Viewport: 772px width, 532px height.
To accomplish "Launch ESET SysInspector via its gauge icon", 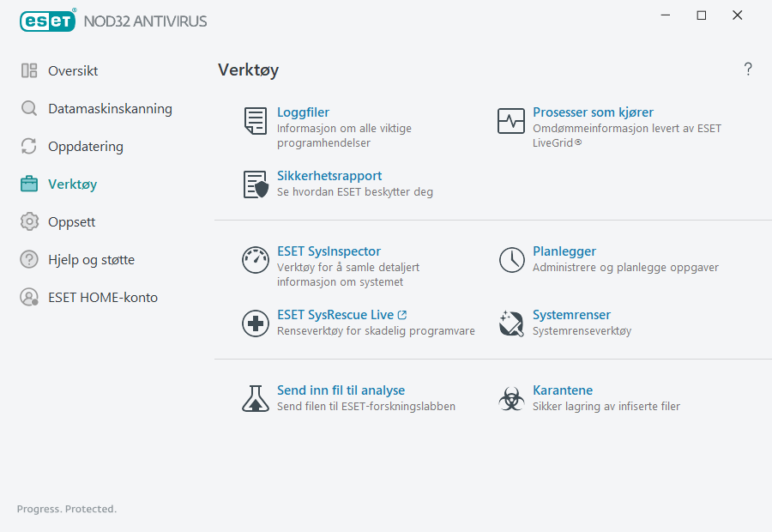I will tap(255, 260).
